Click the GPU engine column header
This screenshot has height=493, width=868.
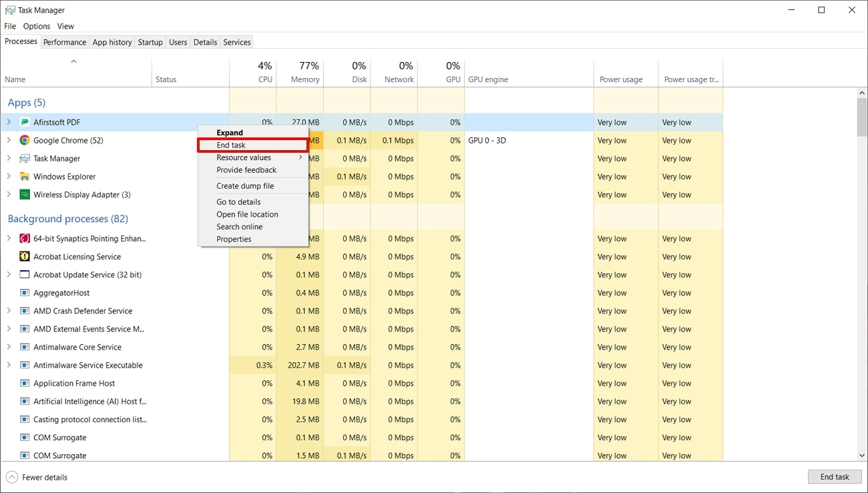click(x=529, y=73)
